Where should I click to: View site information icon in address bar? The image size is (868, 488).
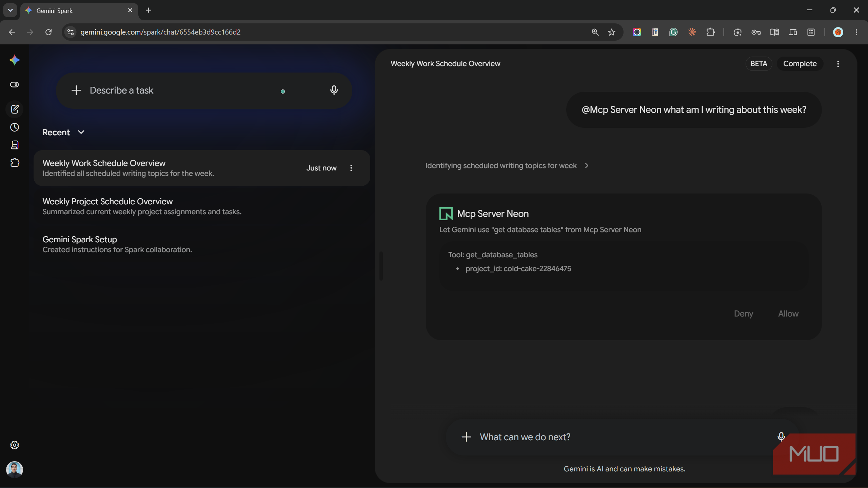coord(70,32)
